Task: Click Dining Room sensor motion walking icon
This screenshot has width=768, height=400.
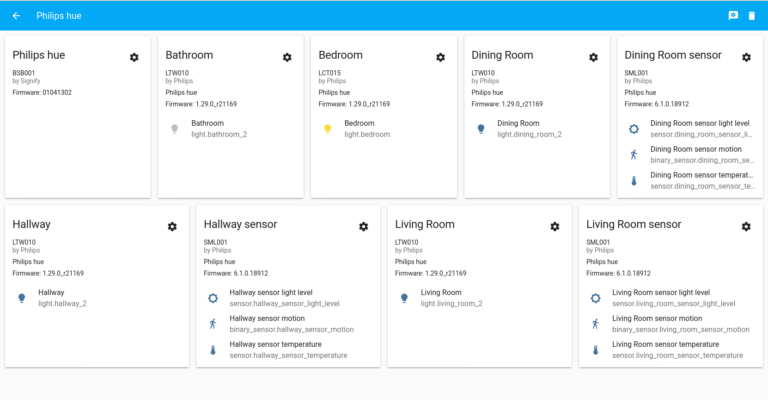Action: tap(634, 155)
